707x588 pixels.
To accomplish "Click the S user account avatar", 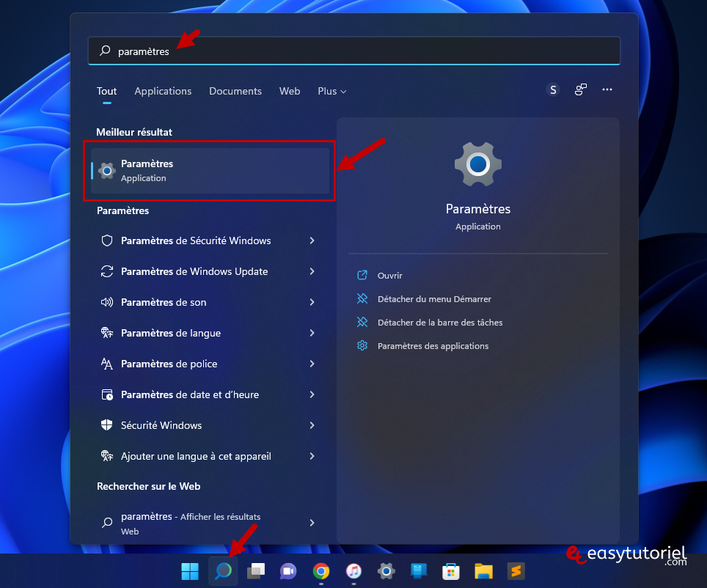I will click(x=553, y=89).
